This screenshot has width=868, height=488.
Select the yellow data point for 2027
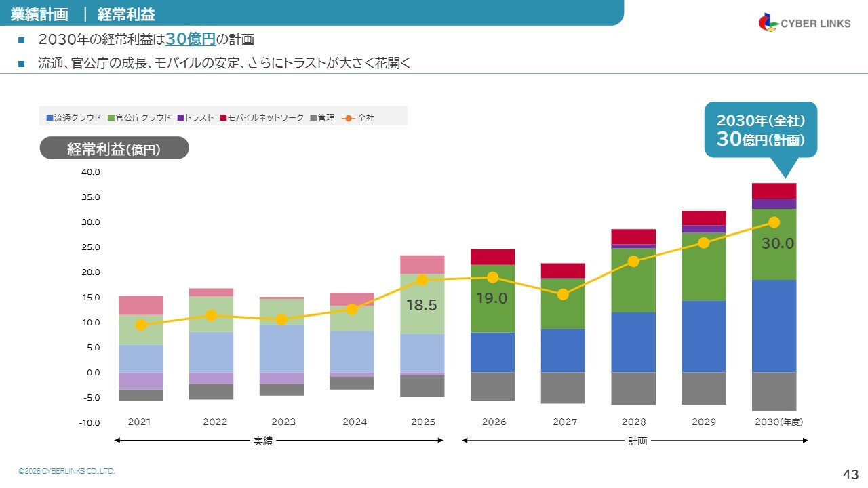point(563,294)
